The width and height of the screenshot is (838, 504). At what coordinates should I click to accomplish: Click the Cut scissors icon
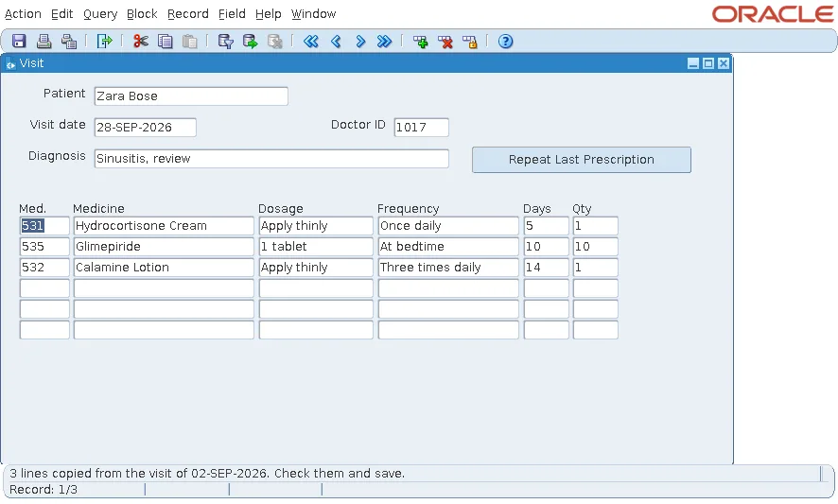coord(141,42)
